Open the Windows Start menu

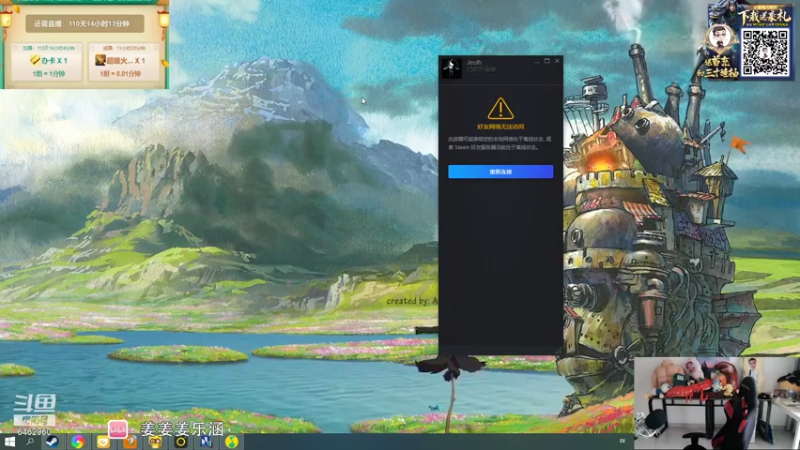[9, 442]
